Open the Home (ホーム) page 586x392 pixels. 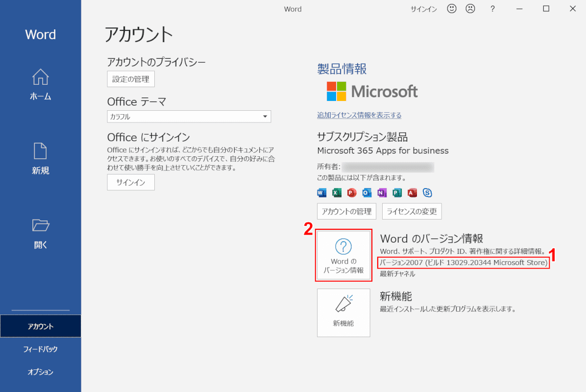pos(40,85)
